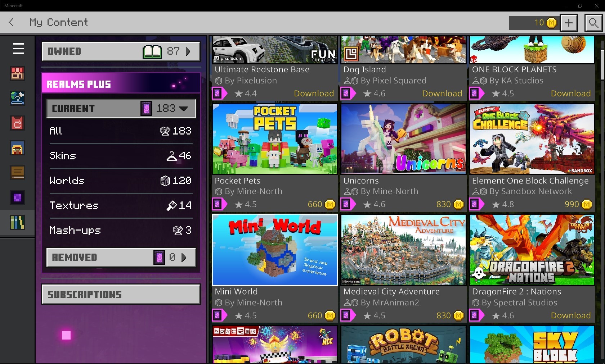Select the bookshelf My Content sidebar icon

18,222
